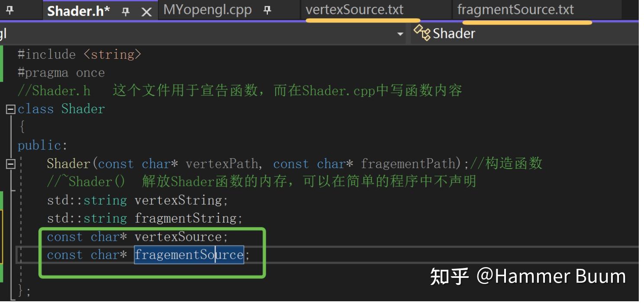Click the fragmentString member name

point(185,218)
